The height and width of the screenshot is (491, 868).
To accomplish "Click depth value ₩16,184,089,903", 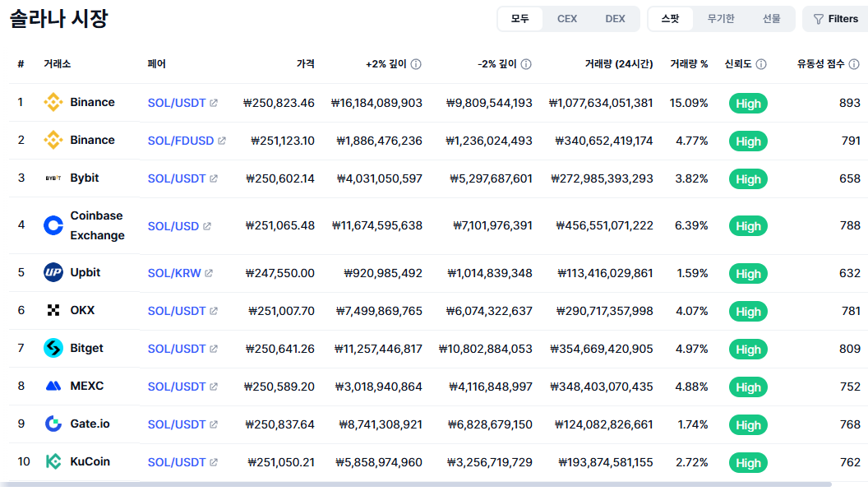I will tap(376, 103).
